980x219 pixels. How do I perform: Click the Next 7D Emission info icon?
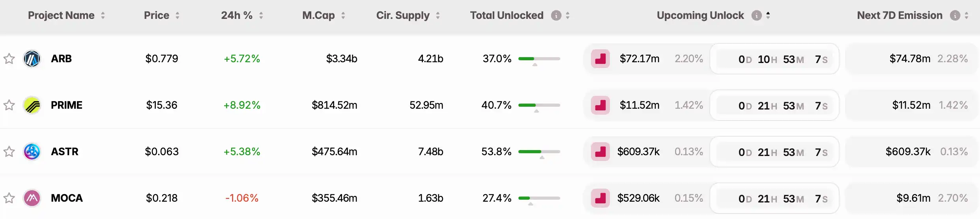pos(955,15)
